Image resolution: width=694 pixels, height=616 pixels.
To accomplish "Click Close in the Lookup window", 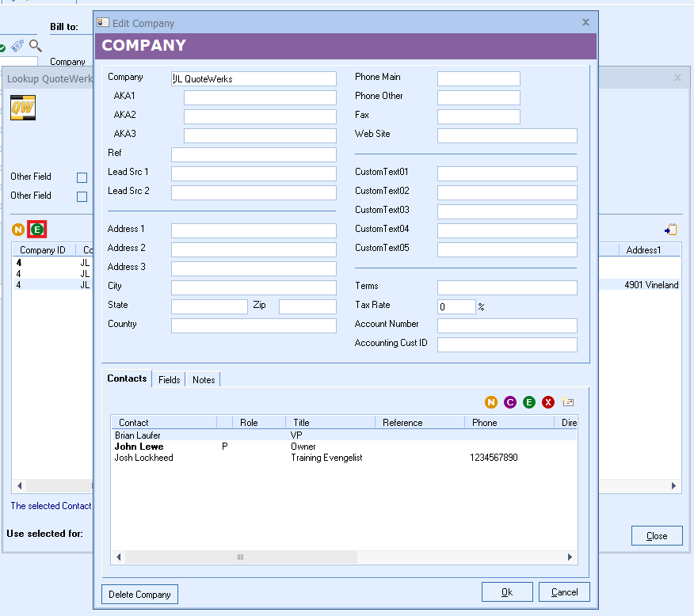I will point(657,536).
